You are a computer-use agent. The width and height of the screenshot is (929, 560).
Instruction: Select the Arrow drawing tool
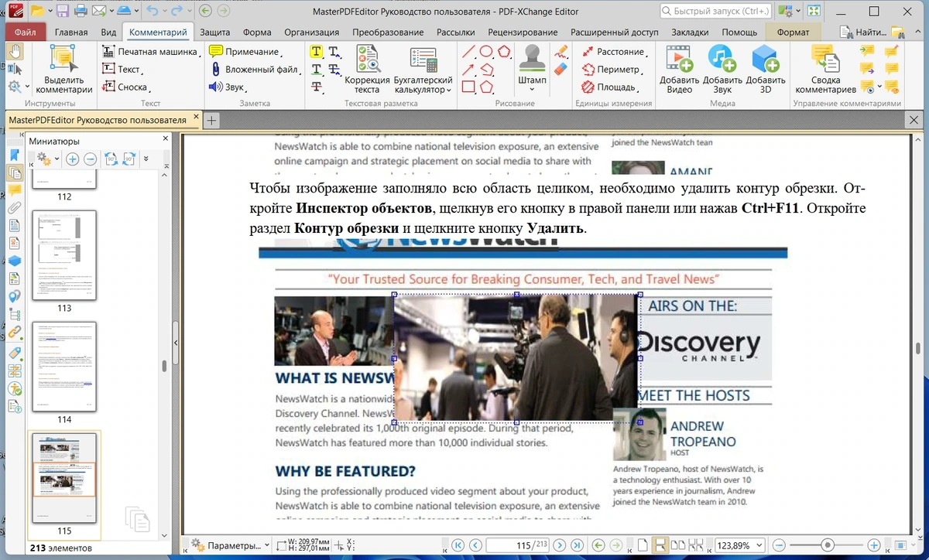pyautogui.click(x=468, y=69)
